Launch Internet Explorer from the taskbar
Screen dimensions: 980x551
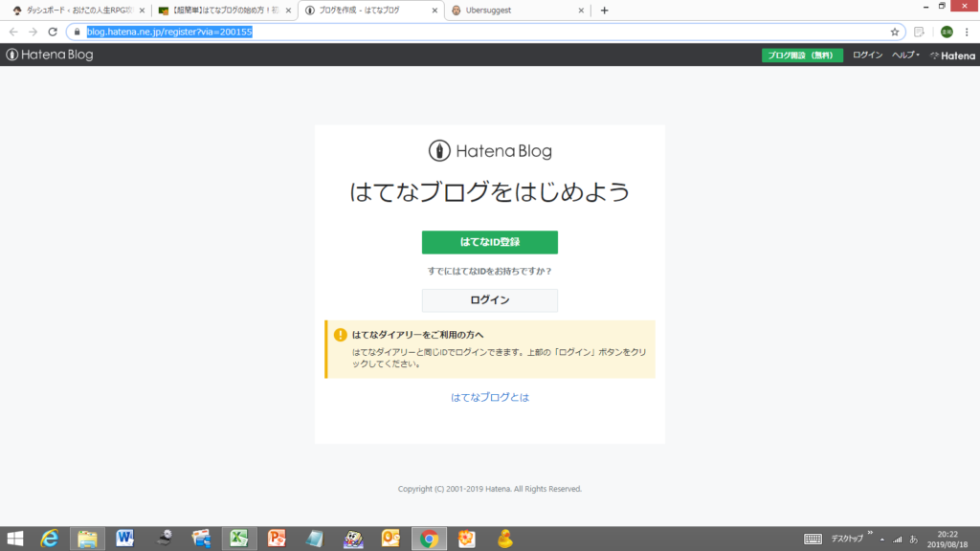[x=50, y=539]
